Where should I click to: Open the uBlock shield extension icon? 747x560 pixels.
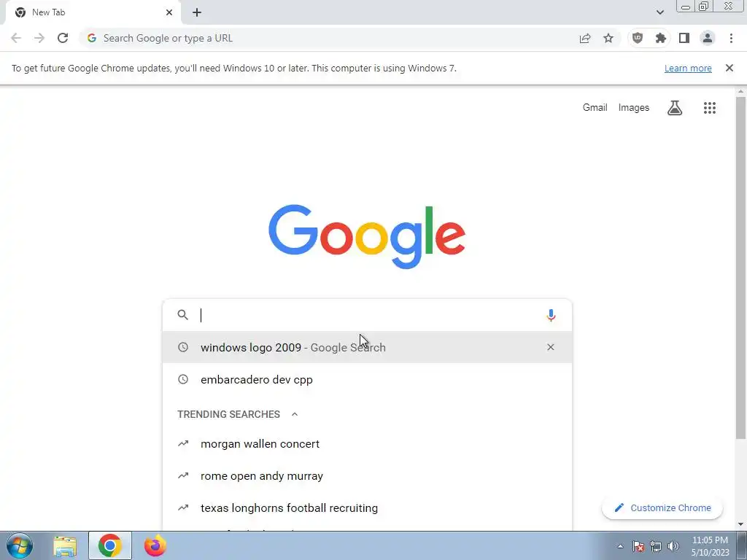(638, 38)
